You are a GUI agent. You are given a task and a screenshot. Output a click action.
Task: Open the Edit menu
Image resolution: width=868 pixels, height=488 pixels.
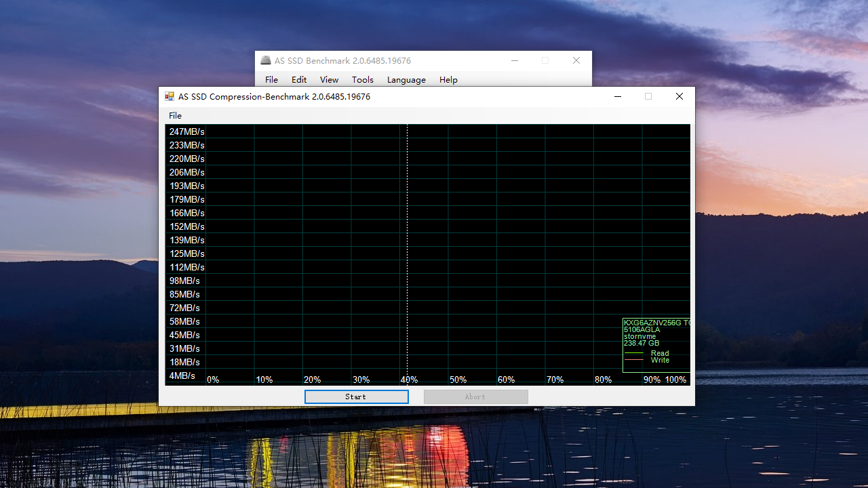pos(298,79)
